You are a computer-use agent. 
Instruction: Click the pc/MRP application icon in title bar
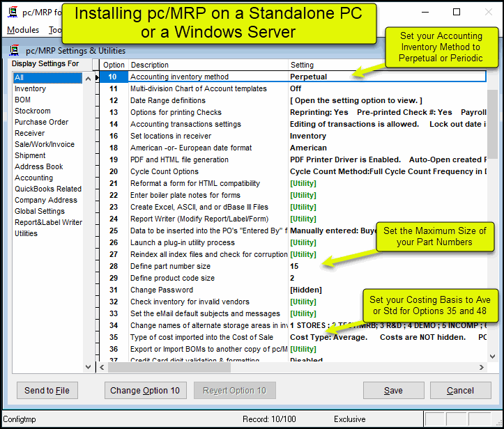pos(13,13)
